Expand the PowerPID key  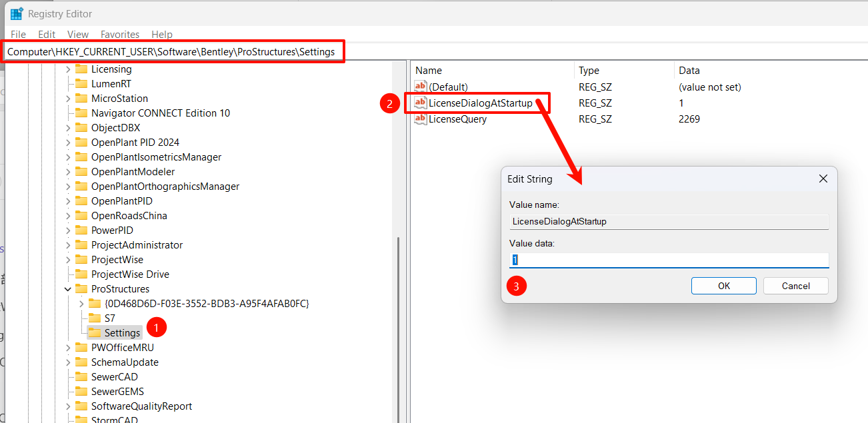[x=68, y=230]
